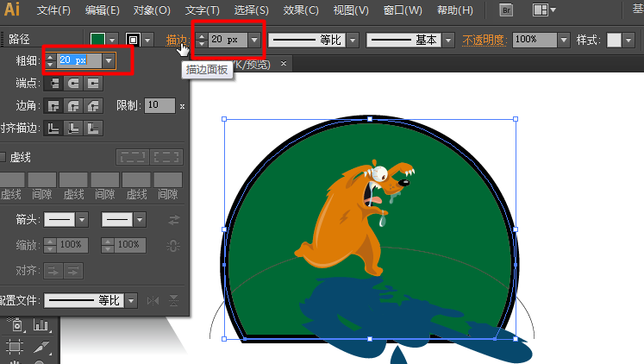The image size is (644, 364).
Task: Enable the 虚线 dashed line checkbox
Action: tap(3, 157)
